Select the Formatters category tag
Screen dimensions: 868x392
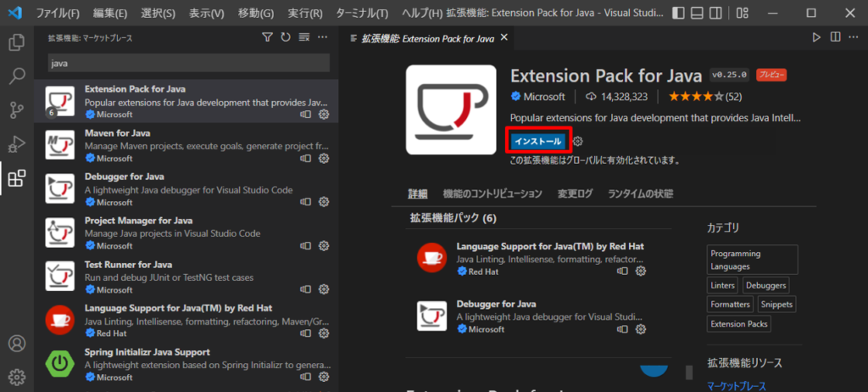(x=730, y=305)
